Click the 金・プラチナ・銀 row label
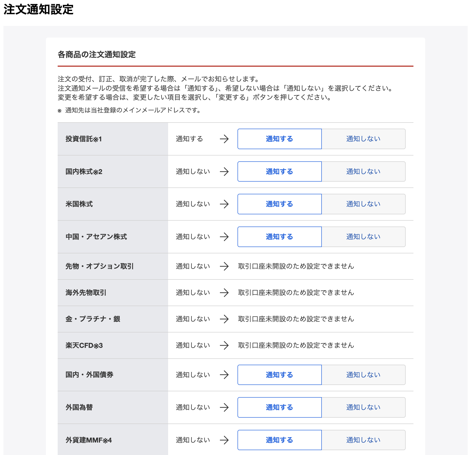 (93, 319)
